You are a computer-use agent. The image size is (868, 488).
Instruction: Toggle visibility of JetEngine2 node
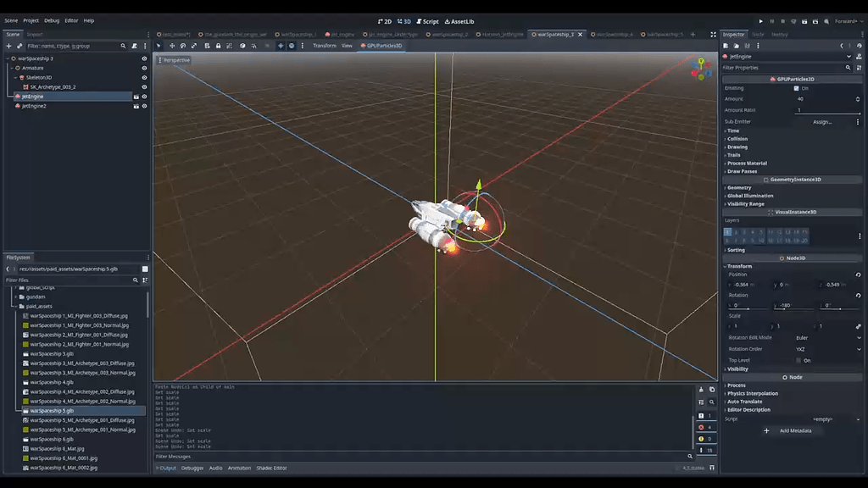[144, 106]
